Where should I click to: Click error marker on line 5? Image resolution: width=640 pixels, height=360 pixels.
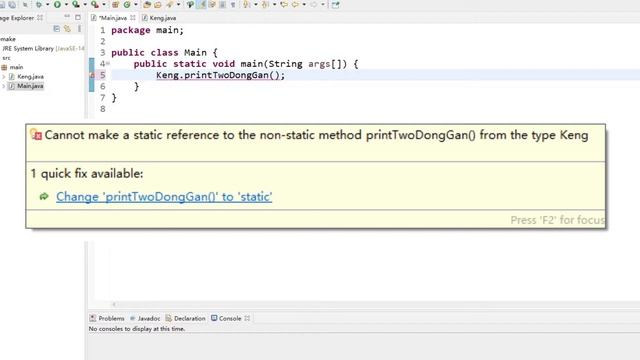click(92, 75)
